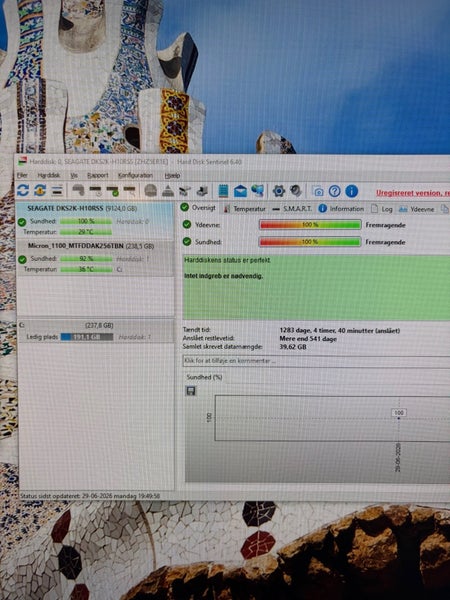Image resolution: width=450 pixels, height=600 pixels.
Task: Open the Rapport menu
Action: [x=98, y=175]
